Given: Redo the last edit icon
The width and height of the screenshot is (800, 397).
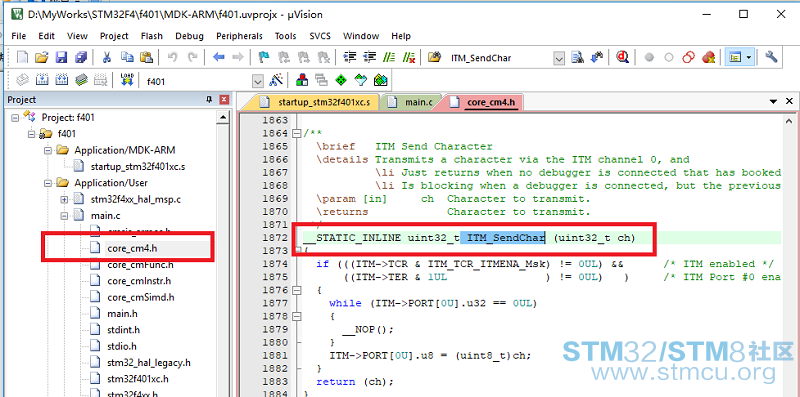Looking at the screenshot, I should click(192, 57).
